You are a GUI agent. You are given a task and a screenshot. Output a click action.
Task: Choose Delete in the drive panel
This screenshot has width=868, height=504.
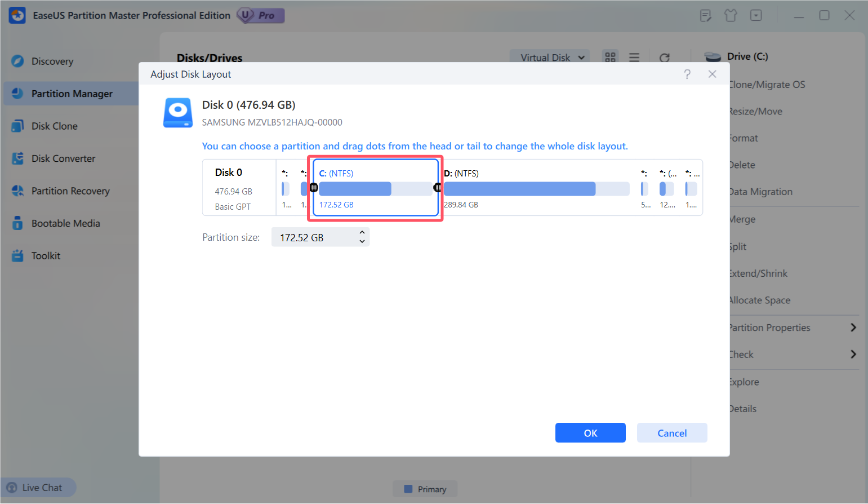coord(743,165)
